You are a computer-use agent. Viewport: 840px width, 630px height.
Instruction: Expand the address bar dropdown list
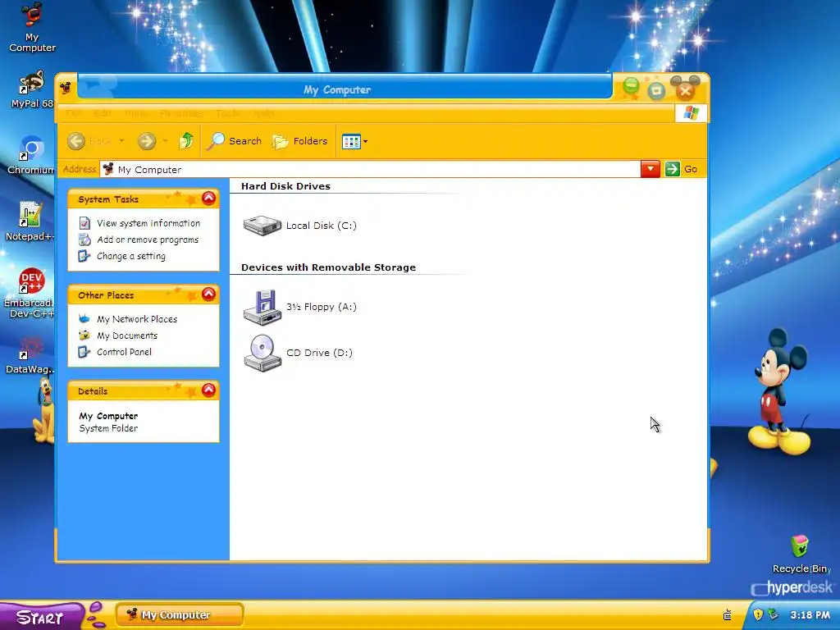coord(651,169)
